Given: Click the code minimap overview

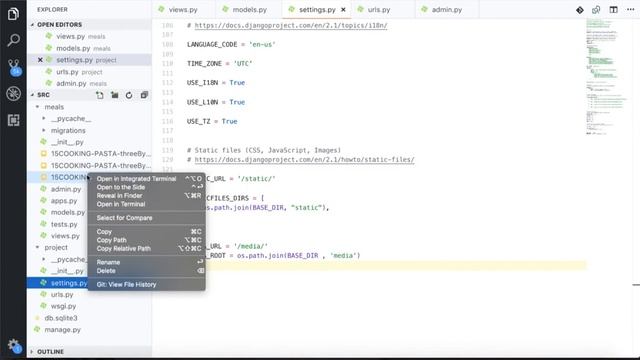Looking at the screenshot, I should 607,77.
